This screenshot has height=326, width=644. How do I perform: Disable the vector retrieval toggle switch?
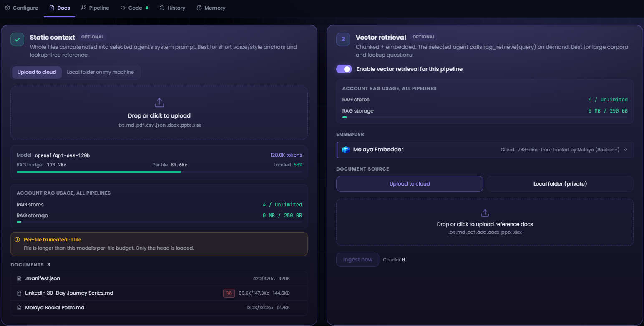click(344, 69)
